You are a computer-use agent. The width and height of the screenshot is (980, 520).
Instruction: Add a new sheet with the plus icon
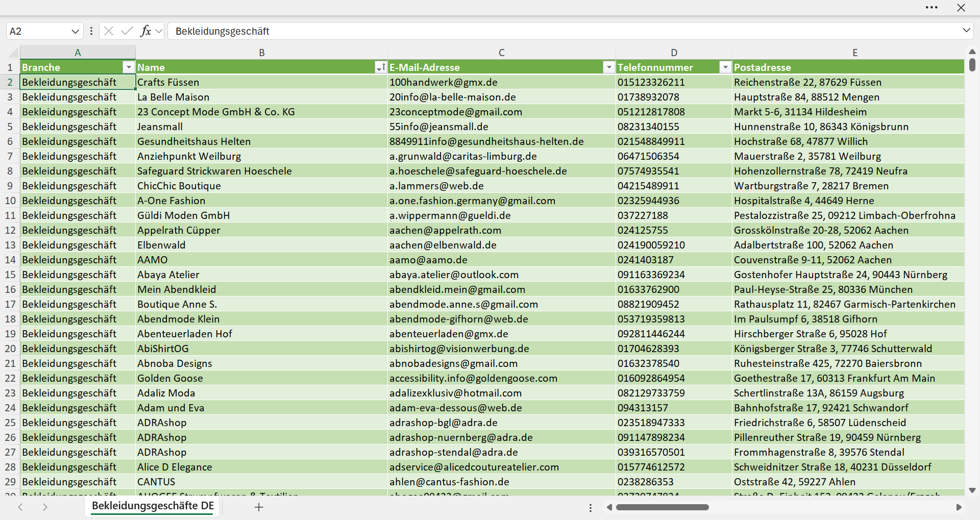pyautogui.click(x=259, y=507)
